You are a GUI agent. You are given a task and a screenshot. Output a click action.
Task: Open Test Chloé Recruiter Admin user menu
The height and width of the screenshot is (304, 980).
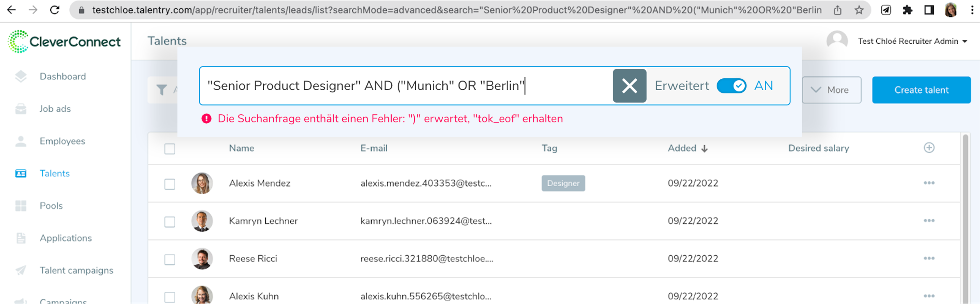click(912, 41)
